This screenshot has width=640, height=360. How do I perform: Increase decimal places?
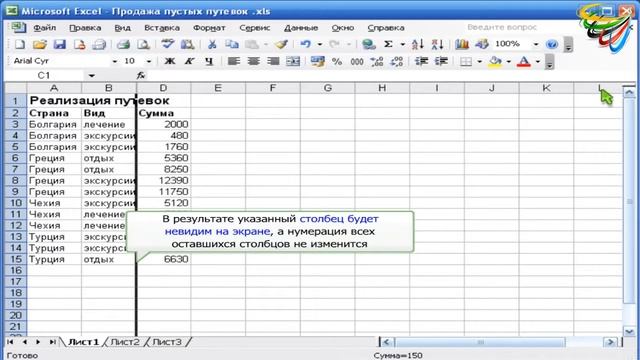376,61
